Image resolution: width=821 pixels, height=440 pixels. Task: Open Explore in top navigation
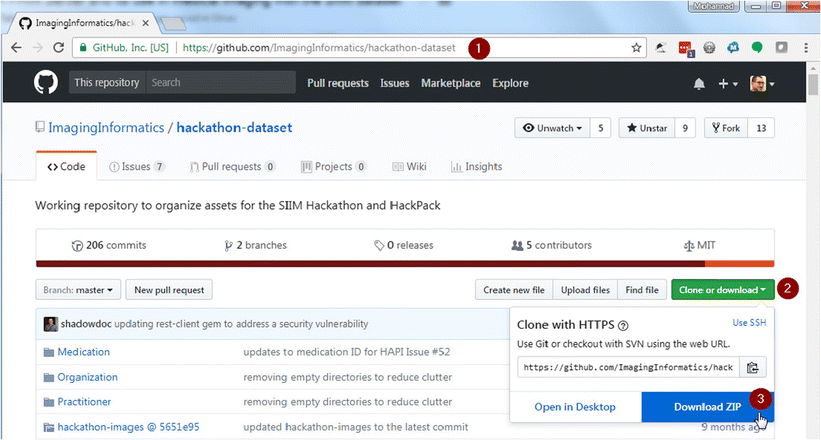[510, 83]
